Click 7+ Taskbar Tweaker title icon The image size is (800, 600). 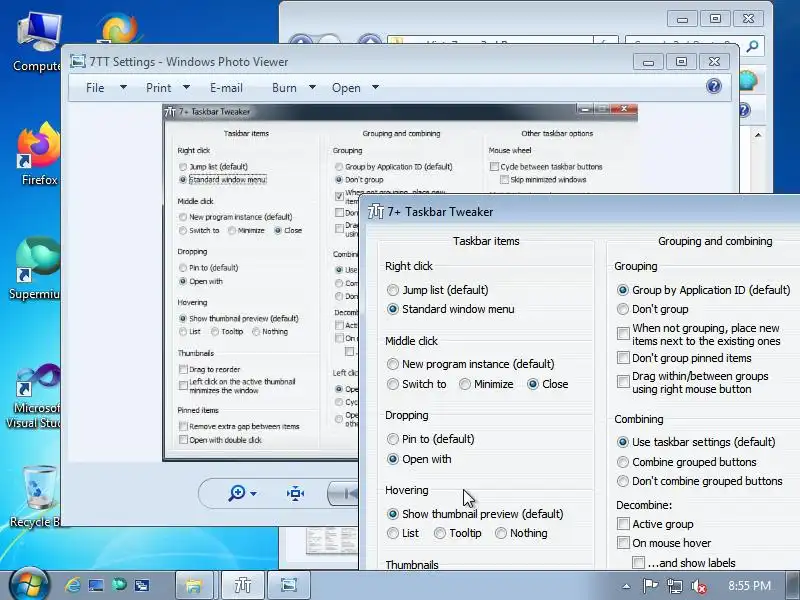(x=376, y=211)
